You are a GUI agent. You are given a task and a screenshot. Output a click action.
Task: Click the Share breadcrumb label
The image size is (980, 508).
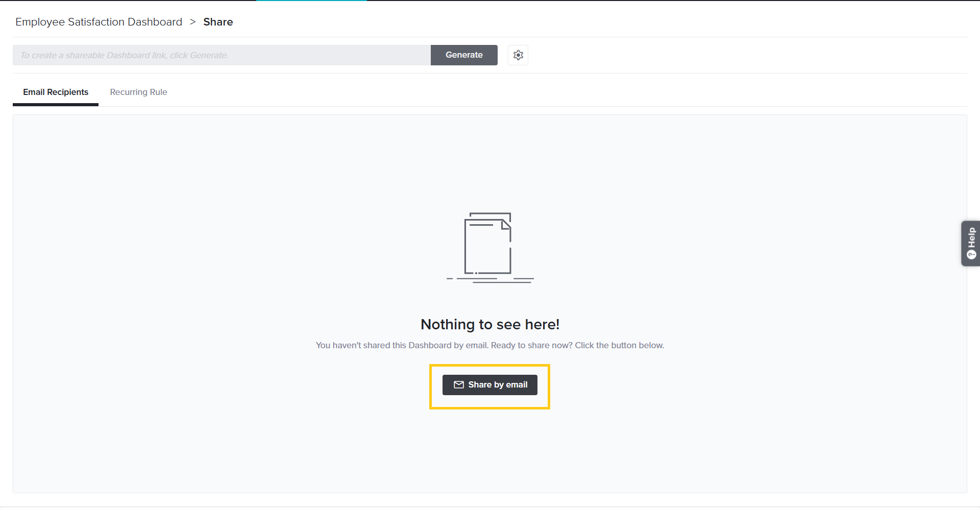pyautogui.click(x=218, y=22)
